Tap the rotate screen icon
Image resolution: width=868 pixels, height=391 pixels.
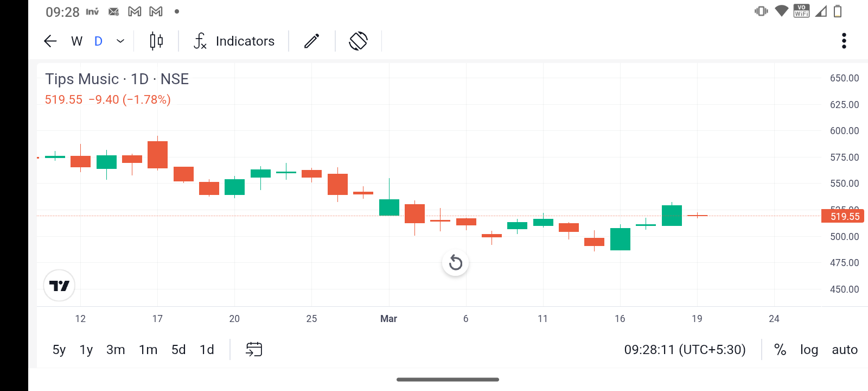pyautogui.click(x=359, y=41)
